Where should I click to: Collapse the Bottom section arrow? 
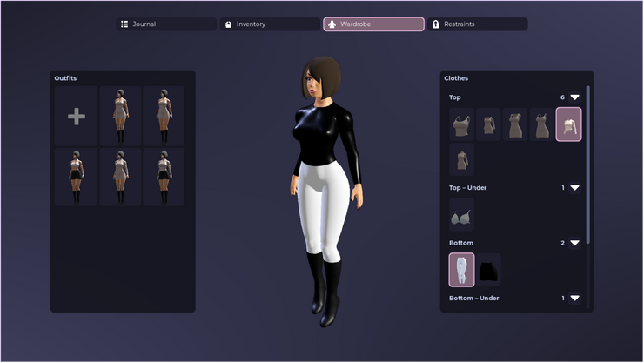coord(574,243)
